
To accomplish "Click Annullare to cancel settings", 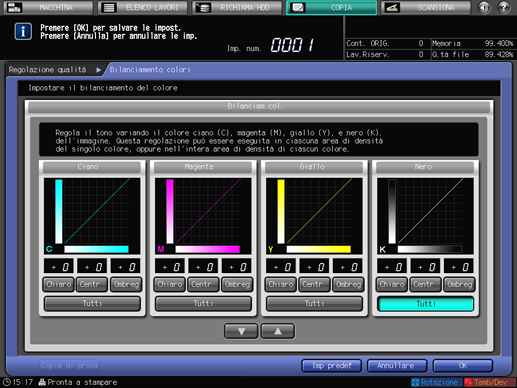I will (x=397, y=366).
